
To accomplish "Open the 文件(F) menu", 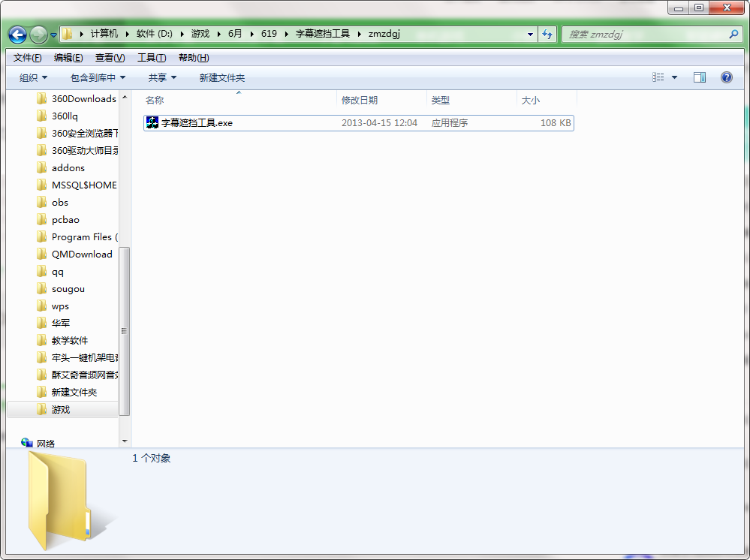I will pos(27,58).
